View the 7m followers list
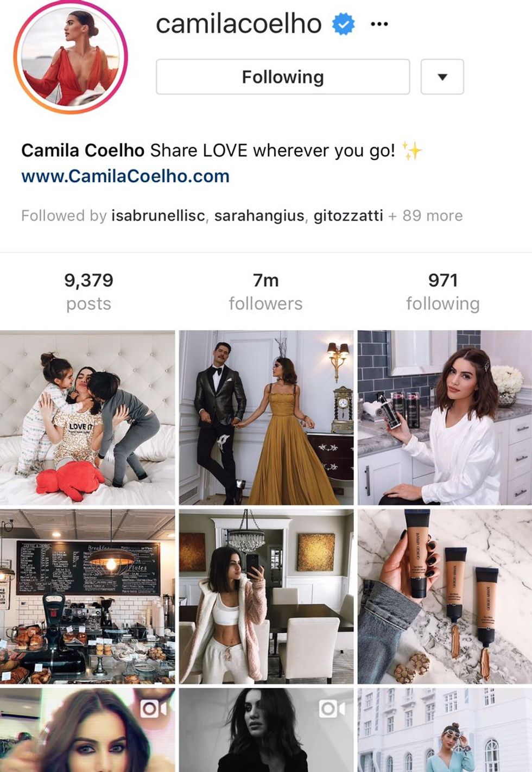Image resolution: width=532 pixels, height=772 pixels. pos(265,292)
